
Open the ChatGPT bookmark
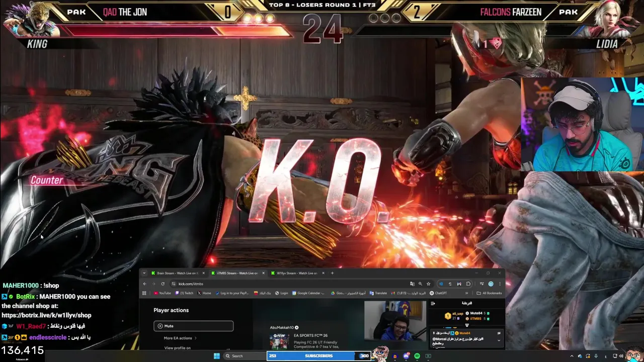[x=438, y=293]
